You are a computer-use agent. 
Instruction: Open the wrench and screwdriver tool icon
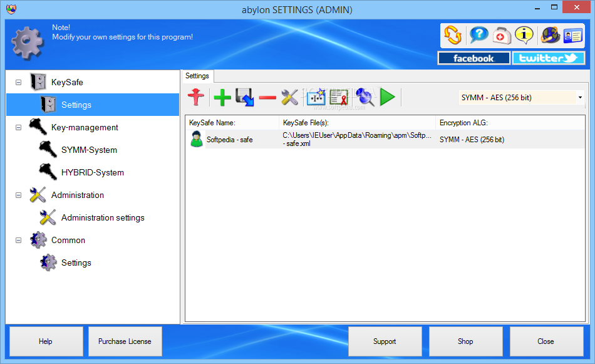290,97
